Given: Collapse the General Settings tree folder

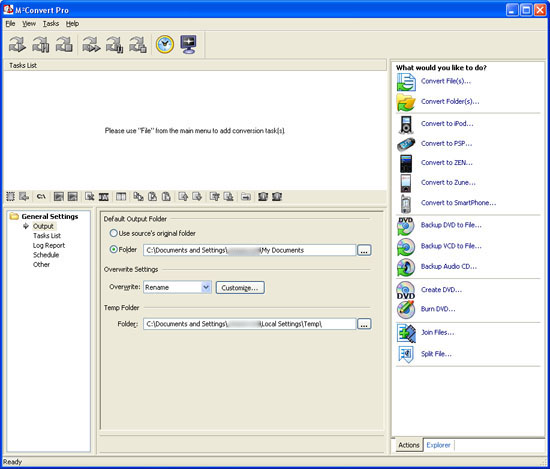Looking at the screenshot, I should pos(14,216).
